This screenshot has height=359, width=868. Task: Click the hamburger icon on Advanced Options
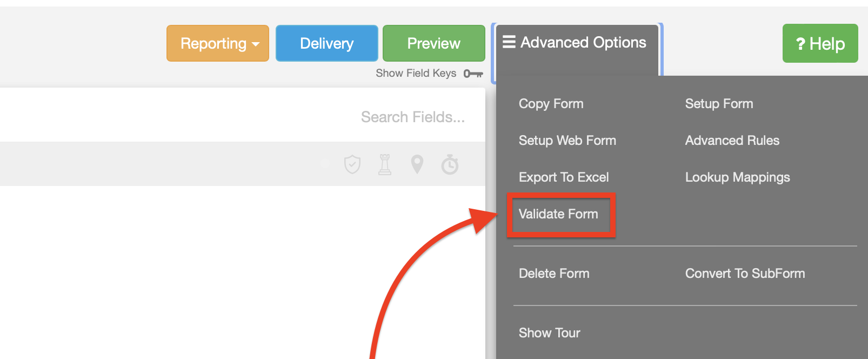pyautogui.click(x=509, y=42)
